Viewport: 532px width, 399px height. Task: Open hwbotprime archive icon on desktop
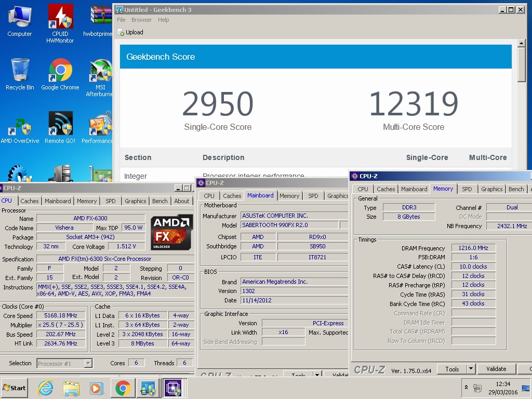pyautogui.click(x=98, y=21)
